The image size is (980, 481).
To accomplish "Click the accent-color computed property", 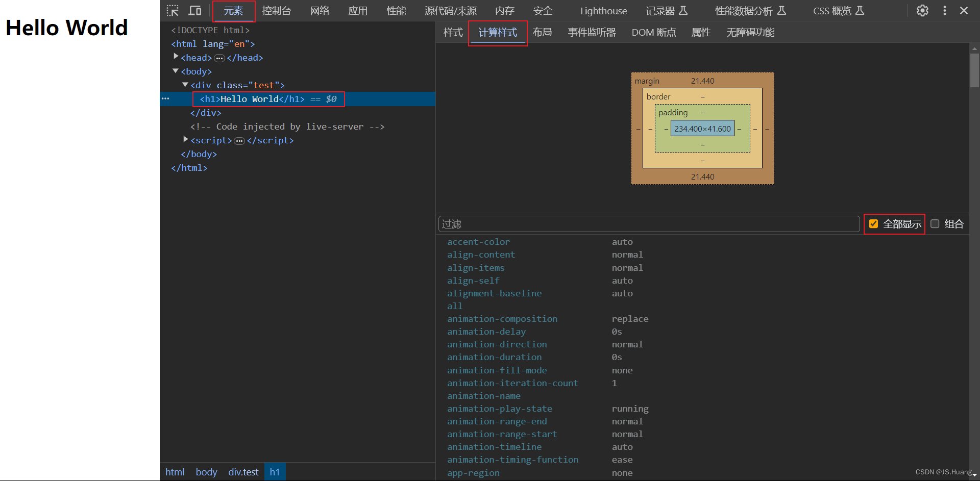I will [478, 242].
